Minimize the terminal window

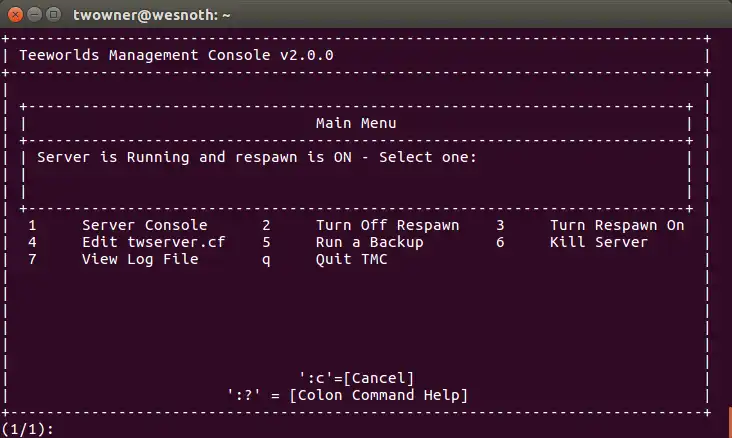[x=35, y=15]
